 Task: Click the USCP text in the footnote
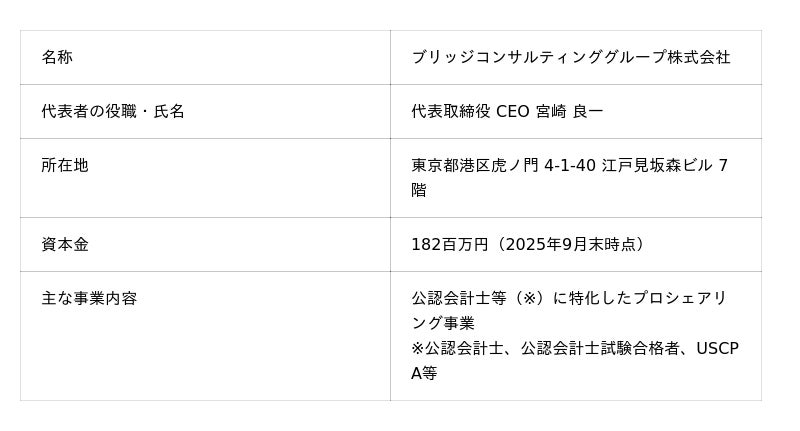click(x=717, y=348)
